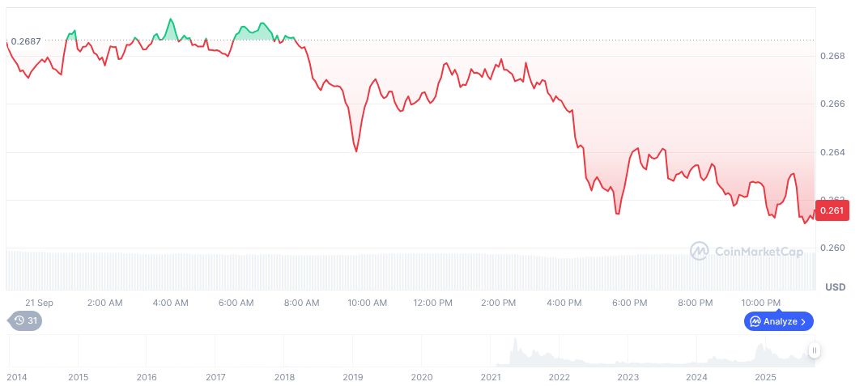Click the CoinMarketCap watermark logo
This screenshot has height=386, width=868.
(x=746, y=252)
